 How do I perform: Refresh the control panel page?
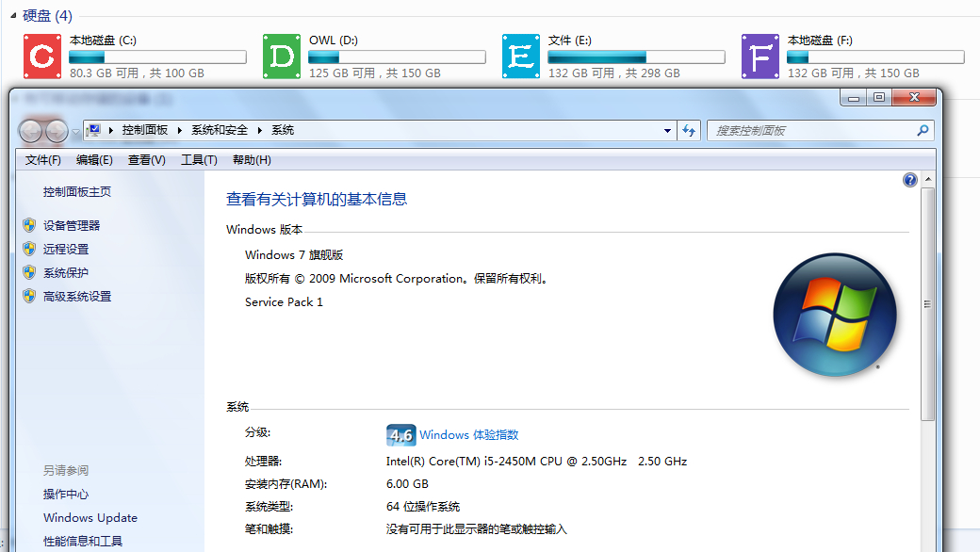pos(689,131)
